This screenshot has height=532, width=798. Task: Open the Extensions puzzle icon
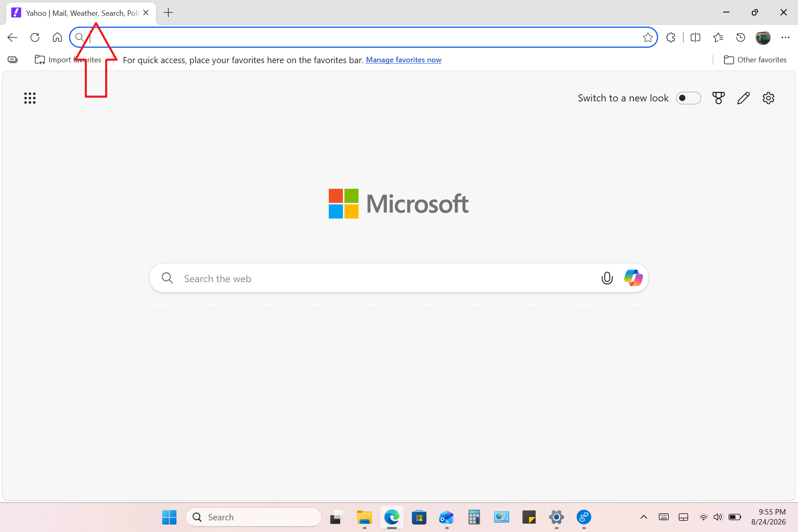[x=670, y=37]
